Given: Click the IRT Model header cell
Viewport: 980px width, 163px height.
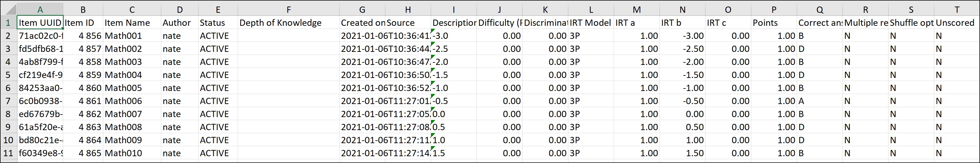Looking at the screenshot, I should tap(590, 23).
